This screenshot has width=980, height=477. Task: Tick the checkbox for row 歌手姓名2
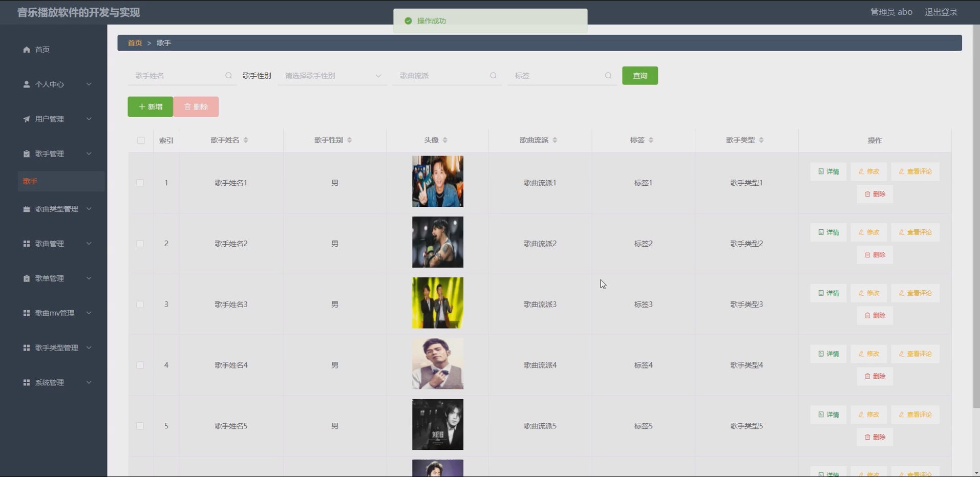[140, 244]
